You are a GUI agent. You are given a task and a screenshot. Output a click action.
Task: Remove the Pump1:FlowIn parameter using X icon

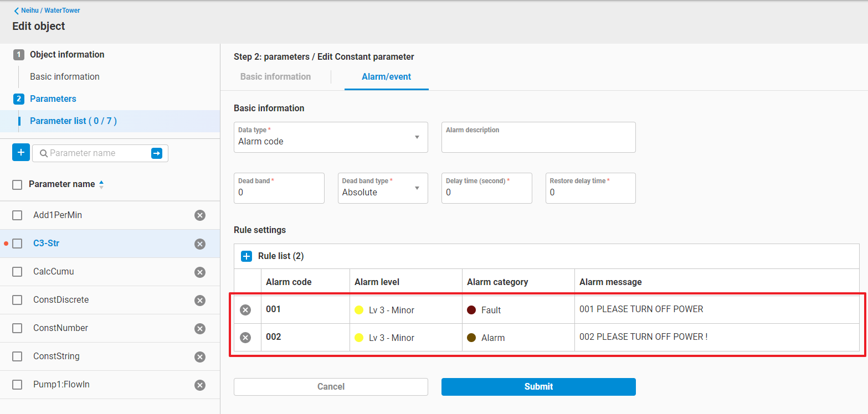point(200,385)
